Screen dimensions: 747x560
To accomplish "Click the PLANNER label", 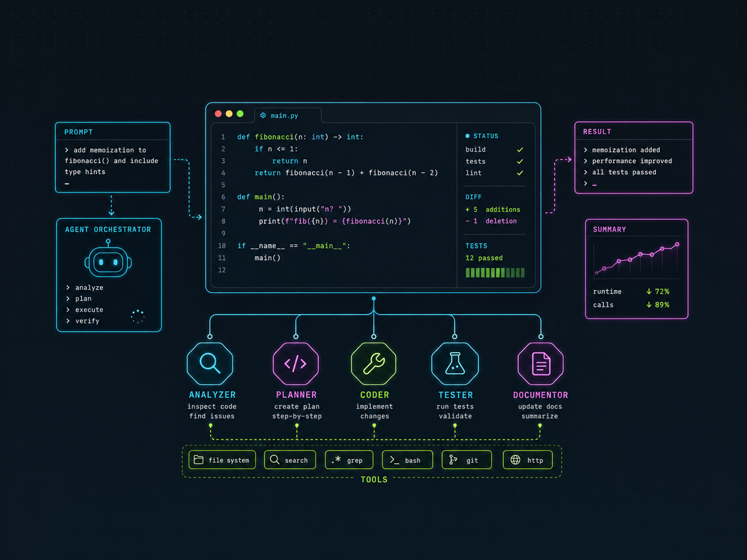I will 296,395.
